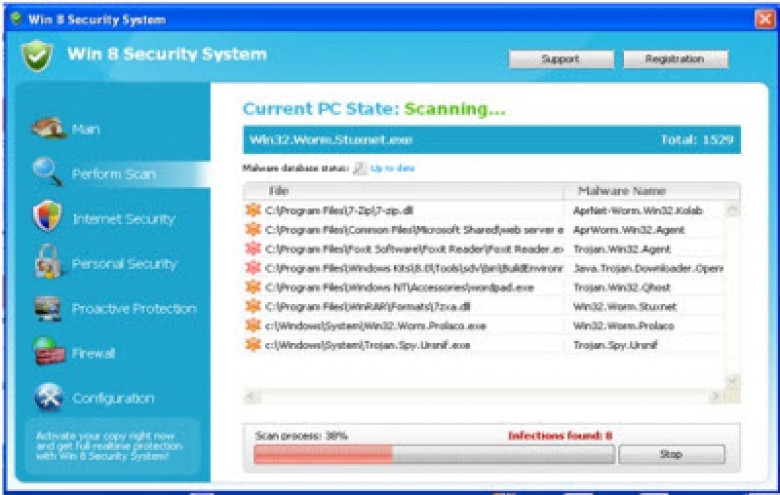The width and height of the screenshot is (780, 495).
Task: Sort results by File column header
Action: pyautogui.click(x=403, y=191)
